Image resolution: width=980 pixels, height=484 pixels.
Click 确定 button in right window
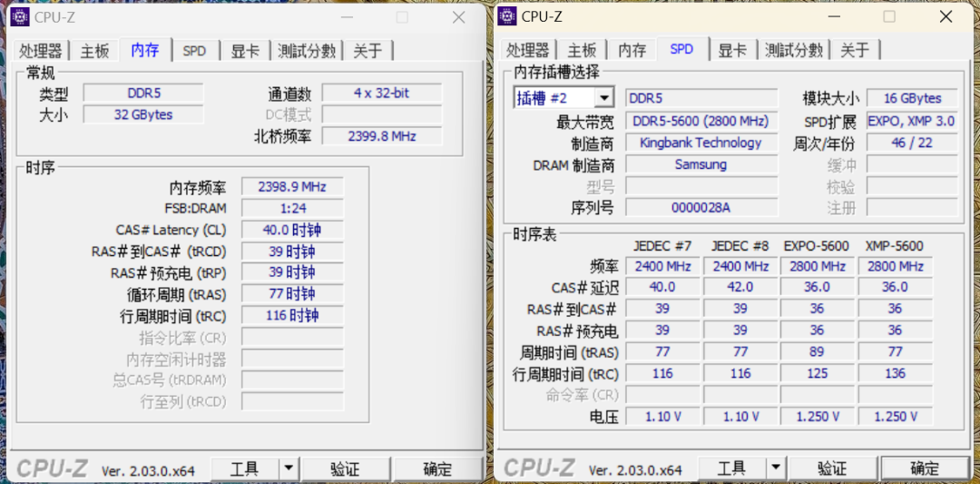click(925, 469)
